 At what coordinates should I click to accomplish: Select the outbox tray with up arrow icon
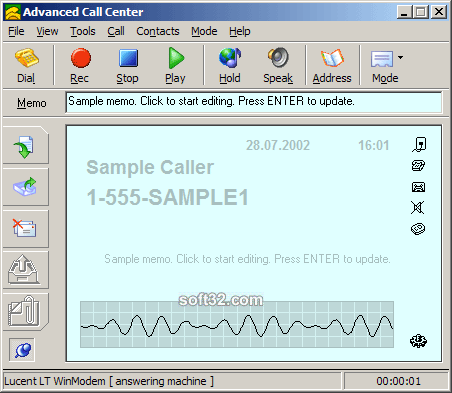[23, 269]
